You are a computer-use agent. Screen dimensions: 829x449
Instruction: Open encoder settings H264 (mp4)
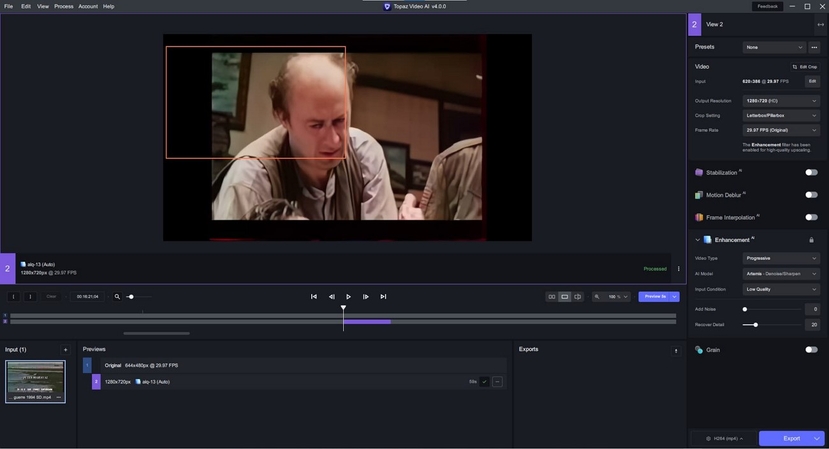(x=725, y=438)
